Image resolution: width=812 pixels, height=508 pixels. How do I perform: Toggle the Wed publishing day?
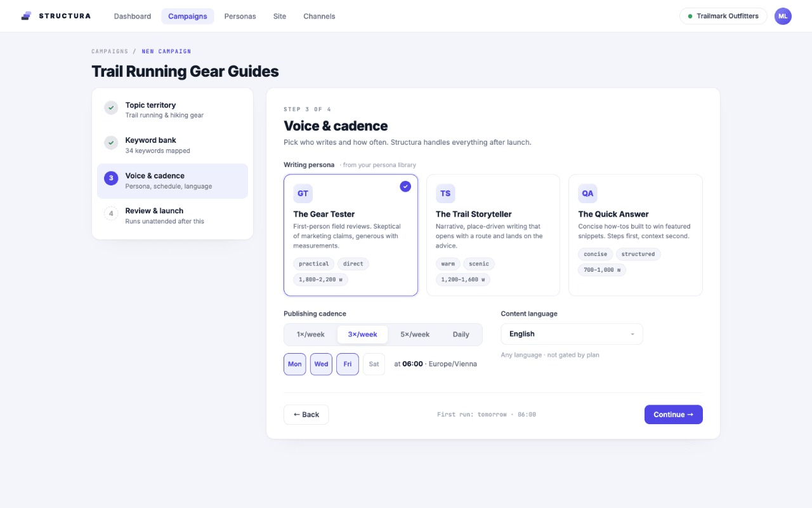pos(321,364)
